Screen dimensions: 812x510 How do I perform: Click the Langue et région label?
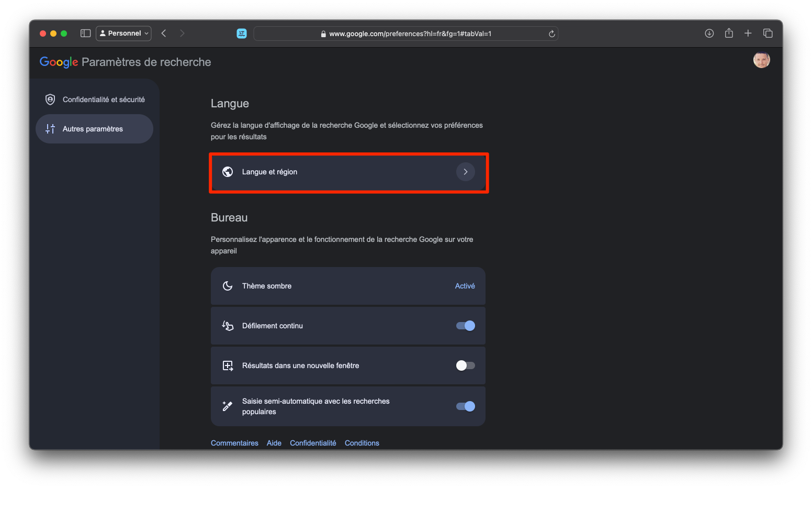pos(269,172)
